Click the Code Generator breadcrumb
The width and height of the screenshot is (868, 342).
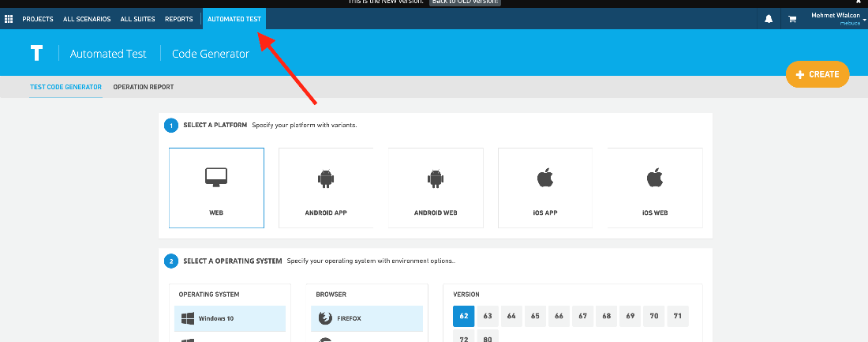[x=211, y=54]
